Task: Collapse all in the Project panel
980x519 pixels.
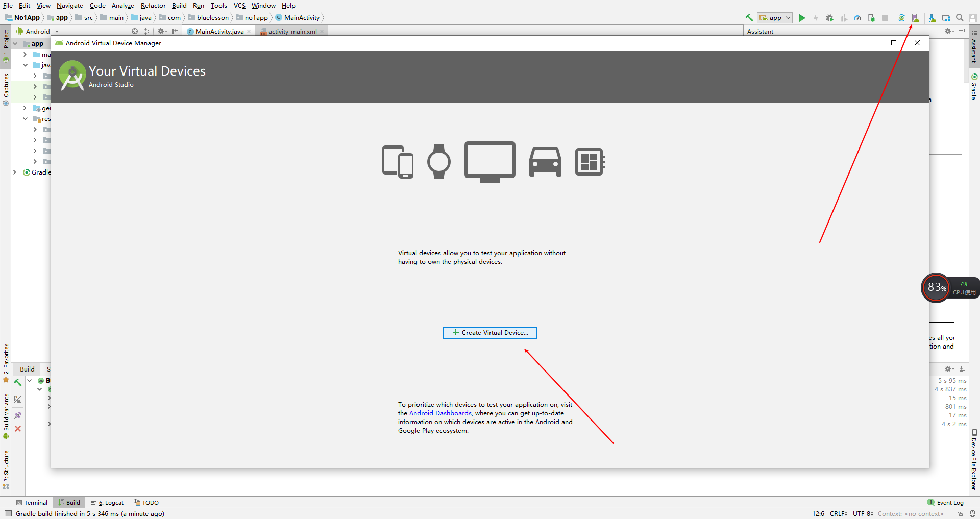Action: point(146,31)
